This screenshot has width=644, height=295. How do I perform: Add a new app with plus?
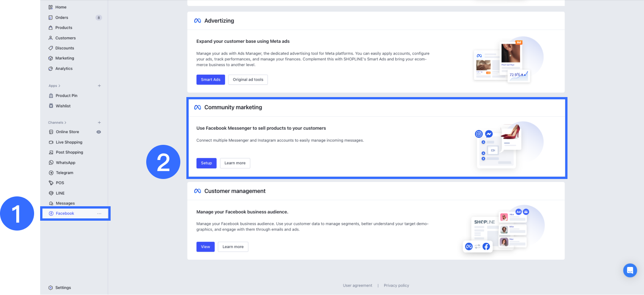point(99,86)
